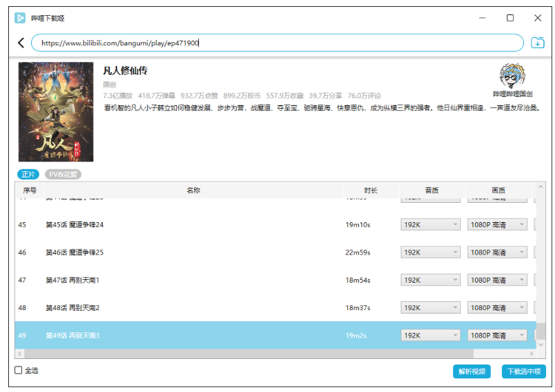
Task: Open 1080P 高清 dropdown for episode 49
Action: [x=497, y=335]
